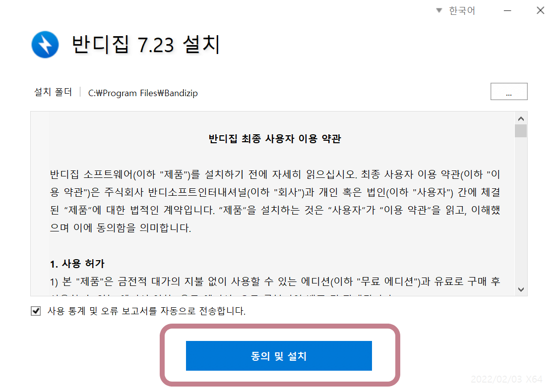Click the 사용 통계 및 오류 보고서 label text

(x=146, y=311)
